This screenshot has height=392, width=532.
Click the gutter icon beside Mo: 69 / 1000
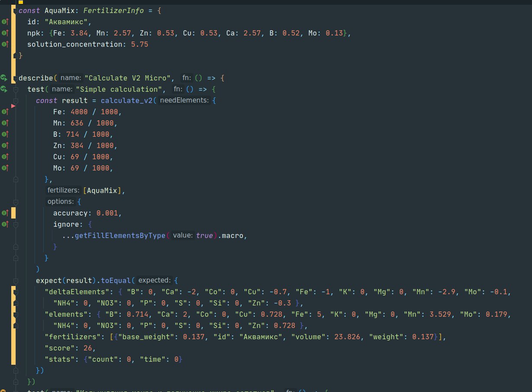tap(5, 168)
